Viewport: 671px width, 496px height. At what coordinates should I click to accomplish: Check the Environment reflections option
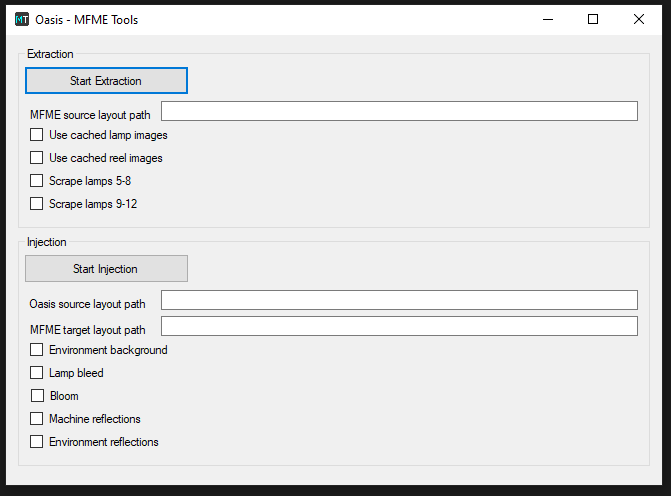click(x=36, y=441)
